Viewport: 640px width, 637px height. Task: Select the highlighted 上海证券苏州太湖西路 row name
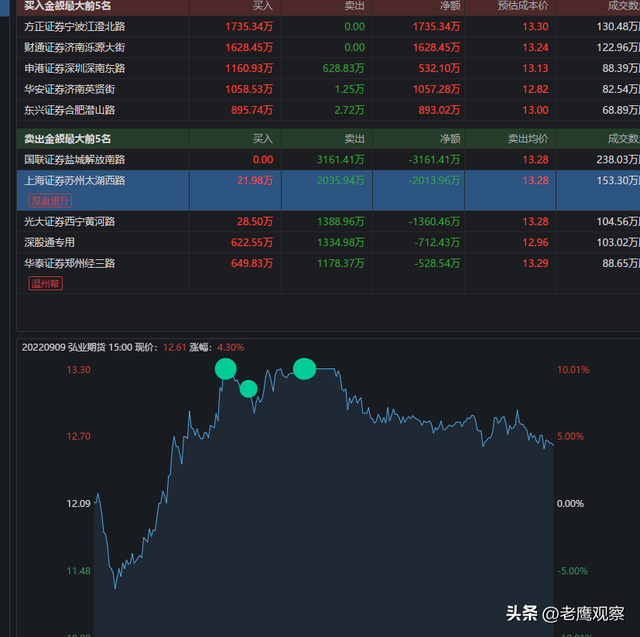(75, 180)
